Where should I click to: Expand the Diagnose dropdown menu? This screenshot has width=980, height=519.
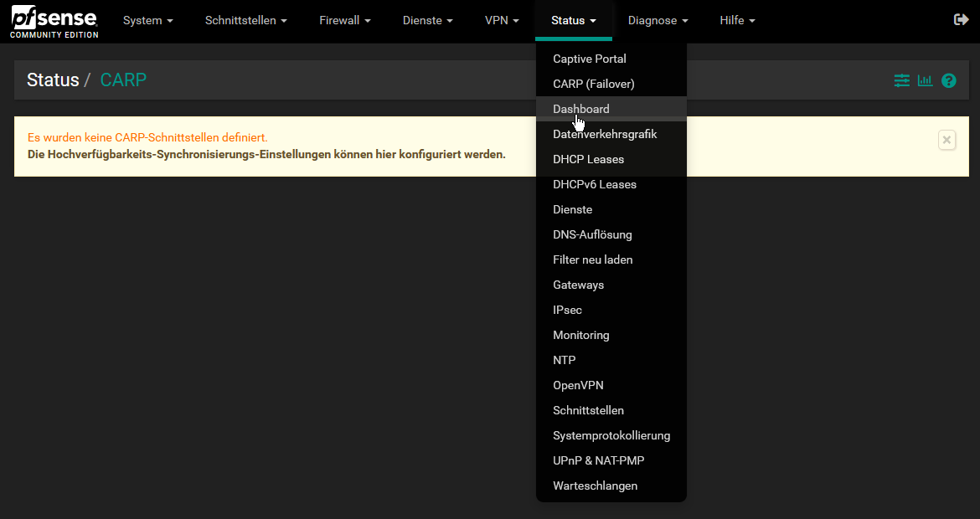(658, 21)
